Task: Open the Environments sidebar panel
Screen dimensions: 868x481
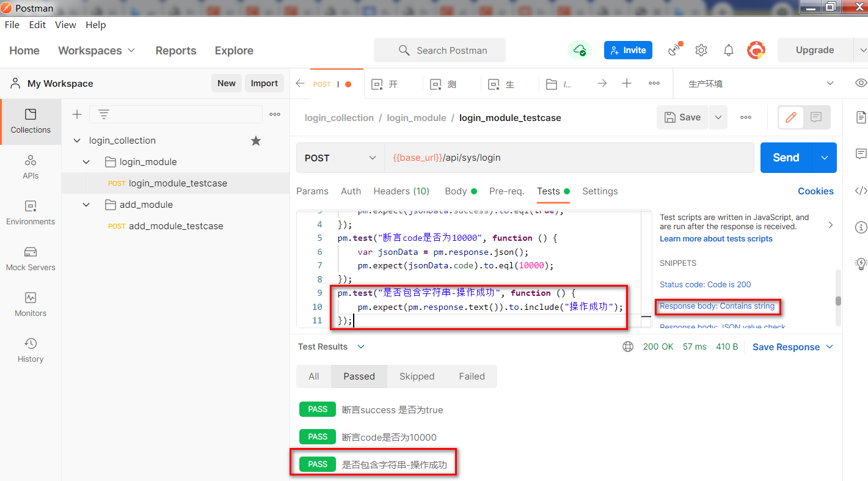Action: pos(31,213)
